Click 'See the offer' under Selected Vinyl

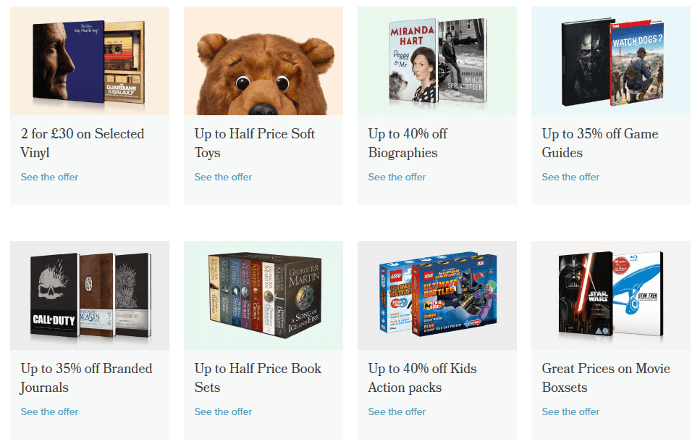pyautogui.click(x=50, y=177)
